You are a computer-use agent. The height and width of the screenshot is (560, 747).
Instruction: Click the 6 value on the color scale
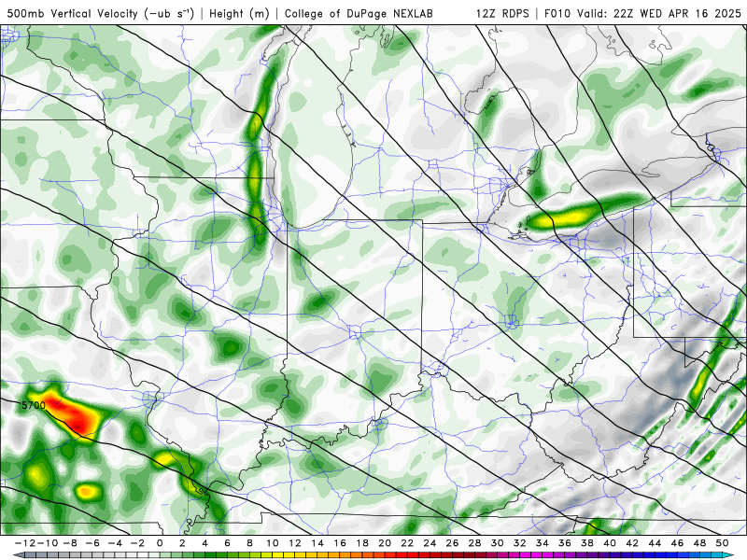tap(227, 543)
